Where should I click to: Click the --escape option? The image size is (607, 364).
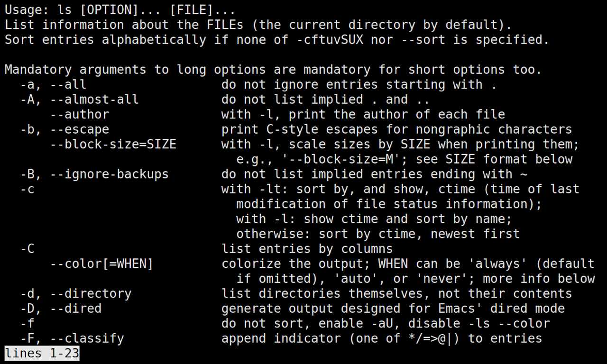(80, 129)
